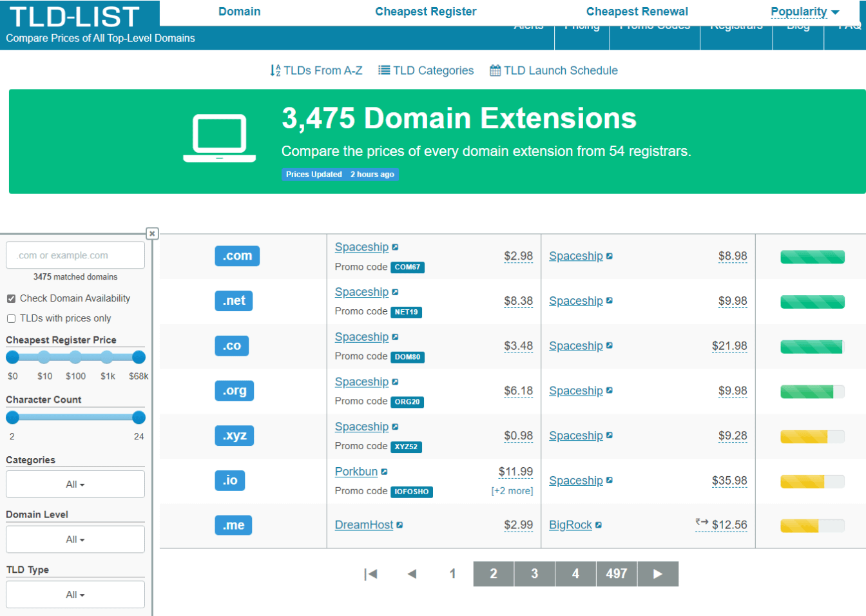Click the $35.98 .io renewal price
Screen dimensions: 866x616
coord(729,481)
